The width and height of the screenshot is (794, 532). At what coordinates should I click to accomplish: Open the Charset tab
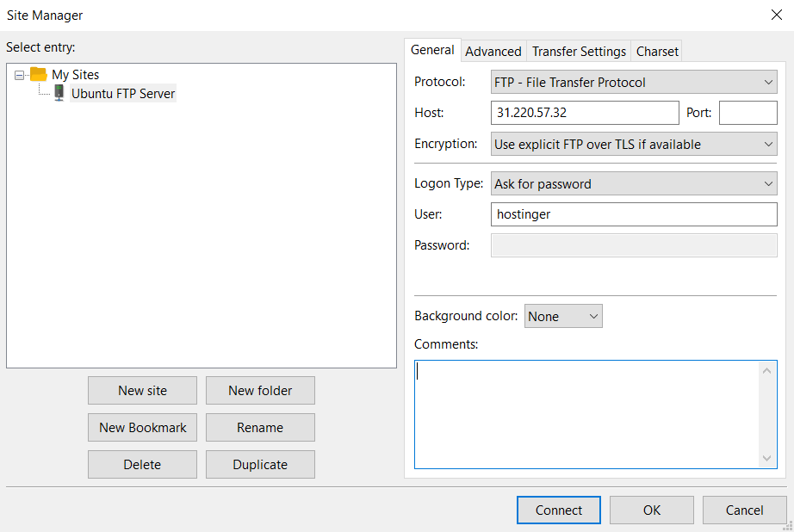[656, 51]
